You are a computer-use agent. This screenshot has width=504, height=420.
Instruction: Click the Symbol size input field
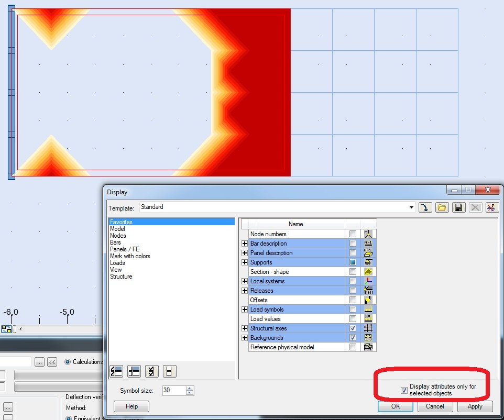pyautogui.click(x=174, y=391)
